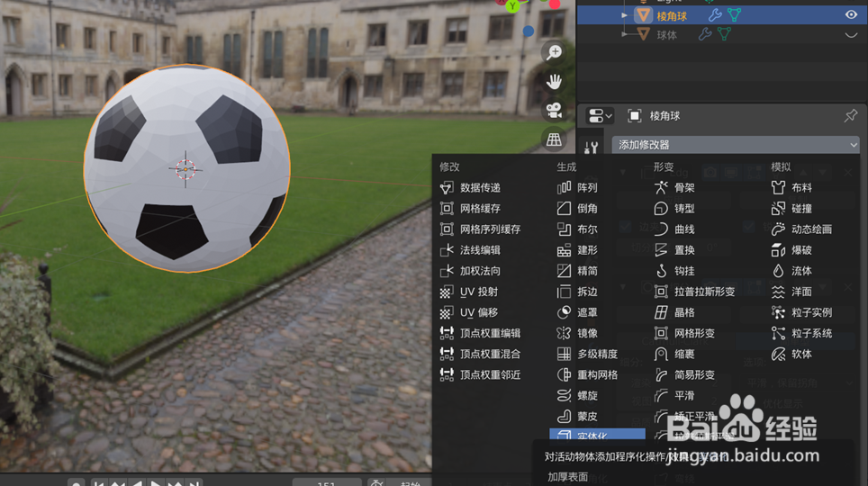
Task: Click the mesh data icon on 棱角球
Action: tap(734, 15)
